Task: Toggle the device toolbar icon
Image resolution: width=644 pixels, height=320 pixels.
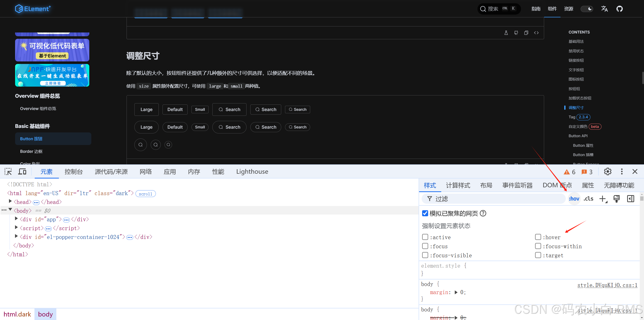Action: [22, 172]
